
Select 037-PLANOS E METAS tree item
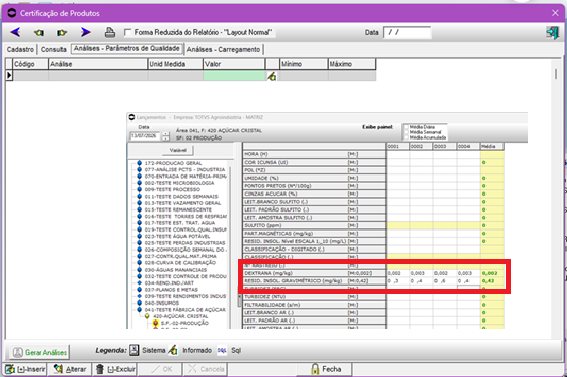click(x=171, y=290)
